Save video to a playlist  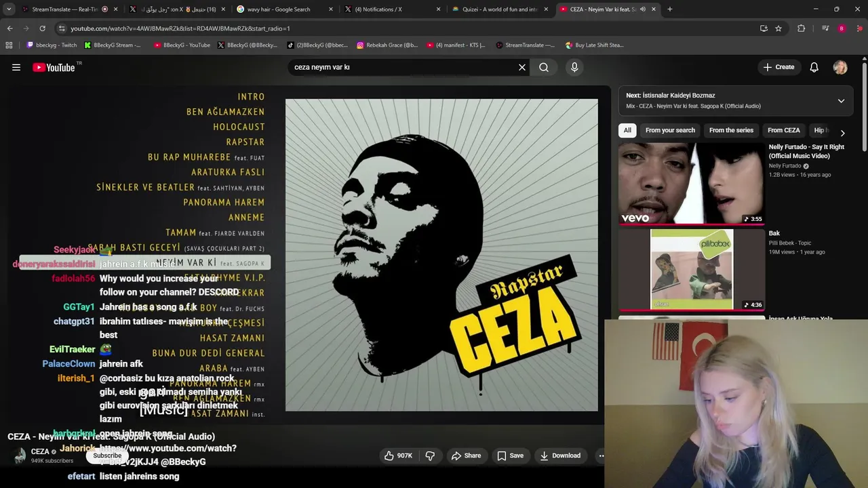coord(510,455)
